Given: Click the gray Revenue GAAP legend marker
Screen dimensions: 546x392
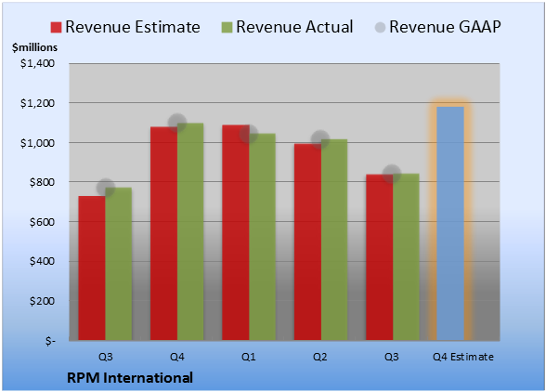Looking at the screenshot, I should tap(381, 28).
